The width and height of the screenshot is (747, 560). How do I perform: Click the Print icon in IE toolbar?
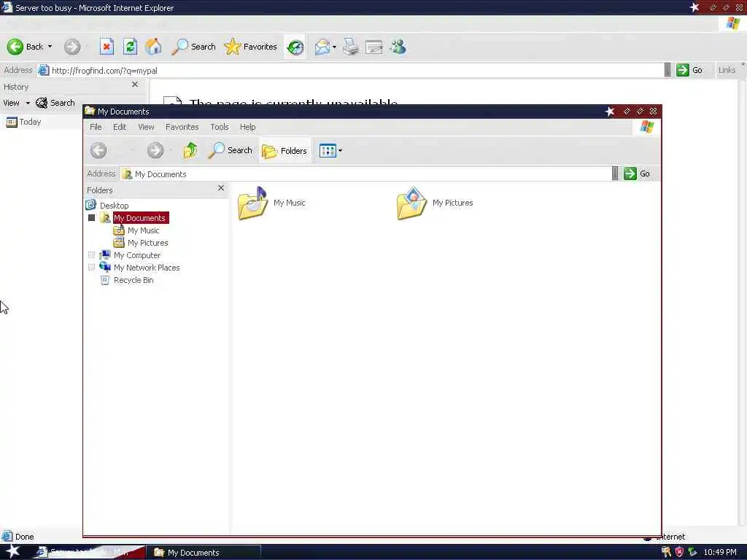pyautogui.click(x=351, y=47)
